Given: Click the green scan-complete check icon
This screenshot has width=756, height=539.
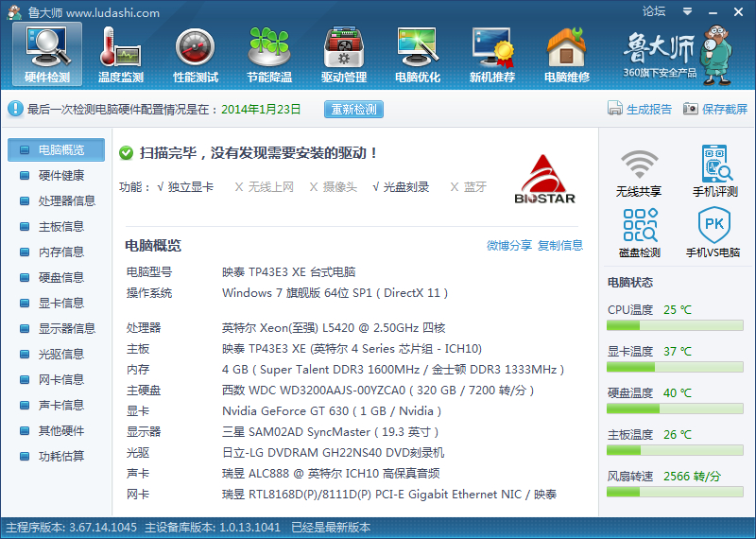Looking at the screenshot, I should pyautogui.click(x=127, y=153).
